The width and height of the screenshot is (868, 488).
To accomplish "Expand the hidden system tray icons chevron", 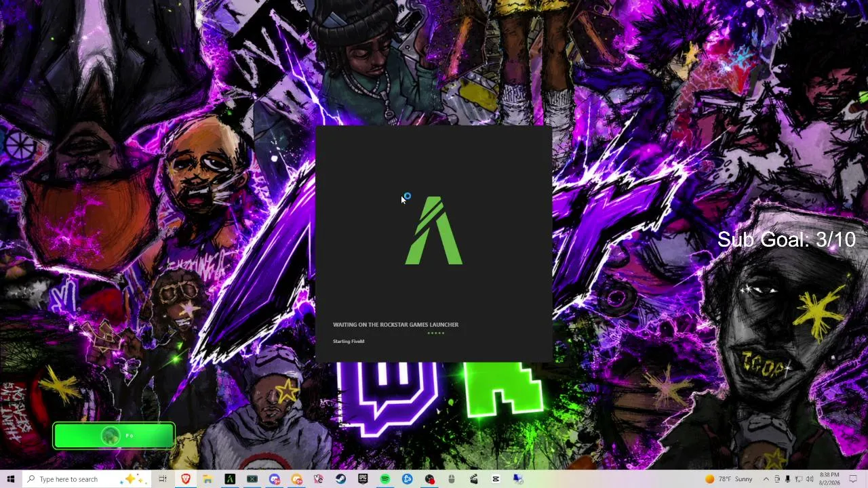I will pos(766,479).
